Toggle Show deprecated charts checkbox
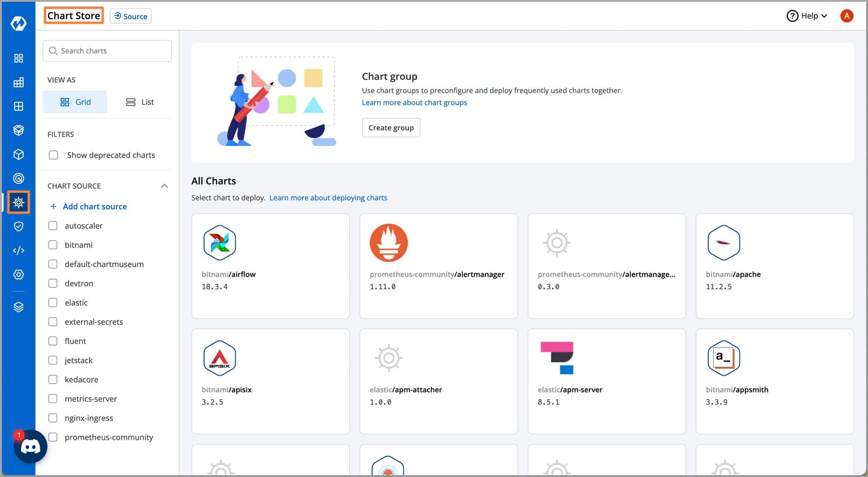This screenshot has height=477, width=868. click(x=54, y=155)
